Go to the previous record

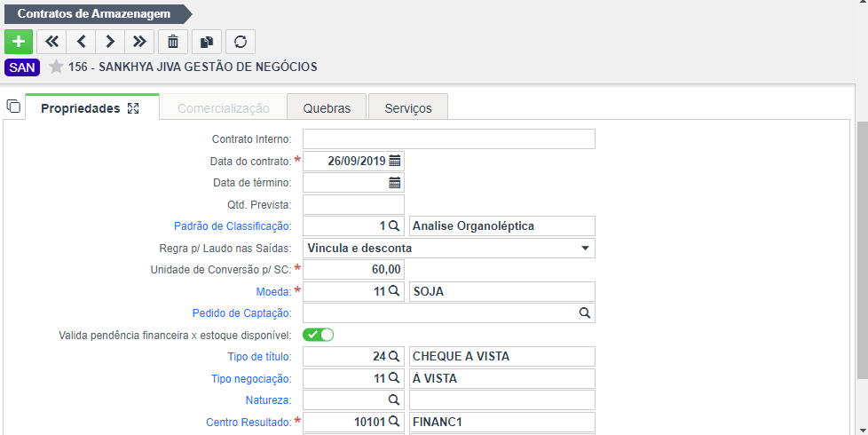(81, 42)
